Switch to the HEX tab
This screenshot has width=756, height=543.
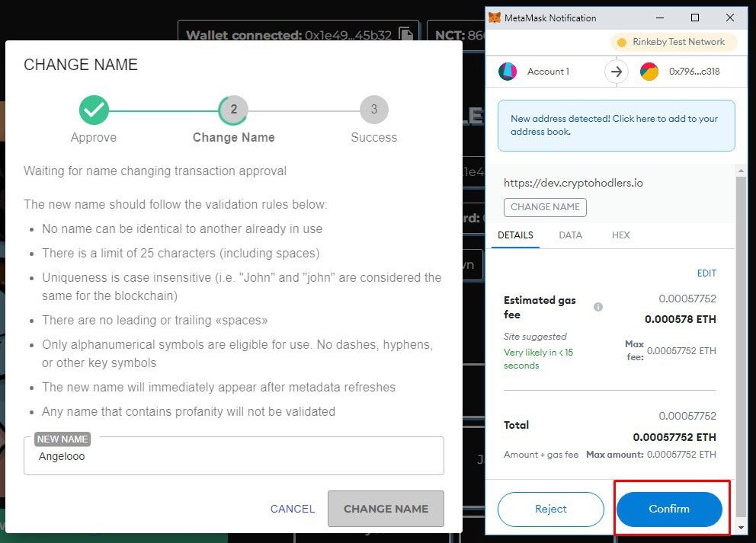(620, 235)
